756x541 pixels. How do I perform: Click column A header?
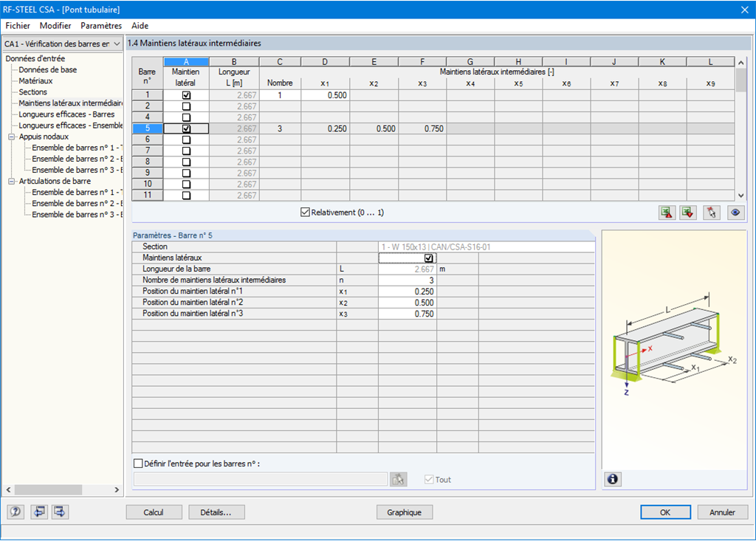(x=186, y=62)
